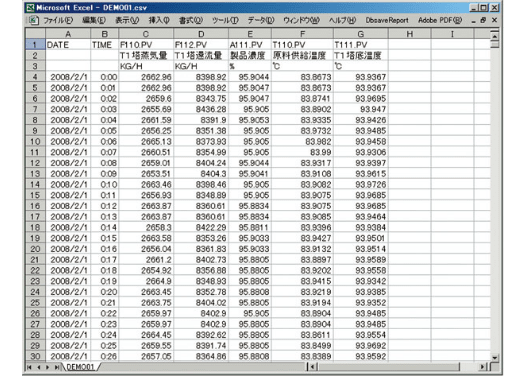Open the ヘルプ(H) menu
Viewport: 525px width, 376px height.
342,20
